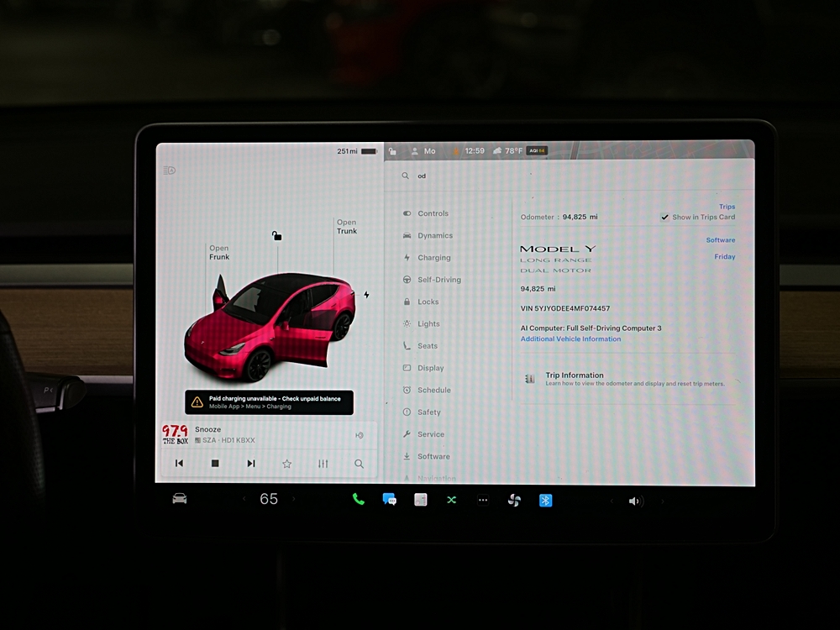Open media search with magnifier icon
The height and width of the screenshot is (630, 840).
tap(359, 464)
